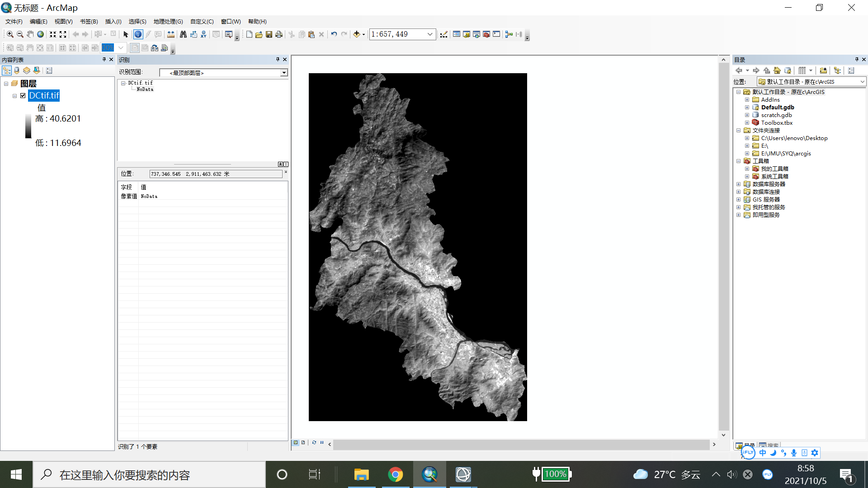The height and width of the screenshot is (488, 868).
Task: Select the Identify tool
Action: [x=138, y=34]
